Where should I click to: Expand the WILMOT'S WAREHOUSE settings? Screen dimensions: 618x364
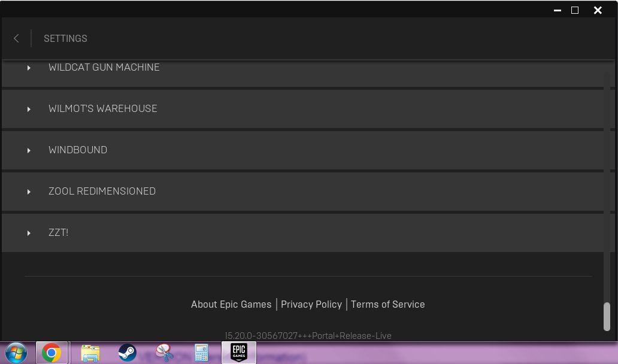[x=29, y=109]
